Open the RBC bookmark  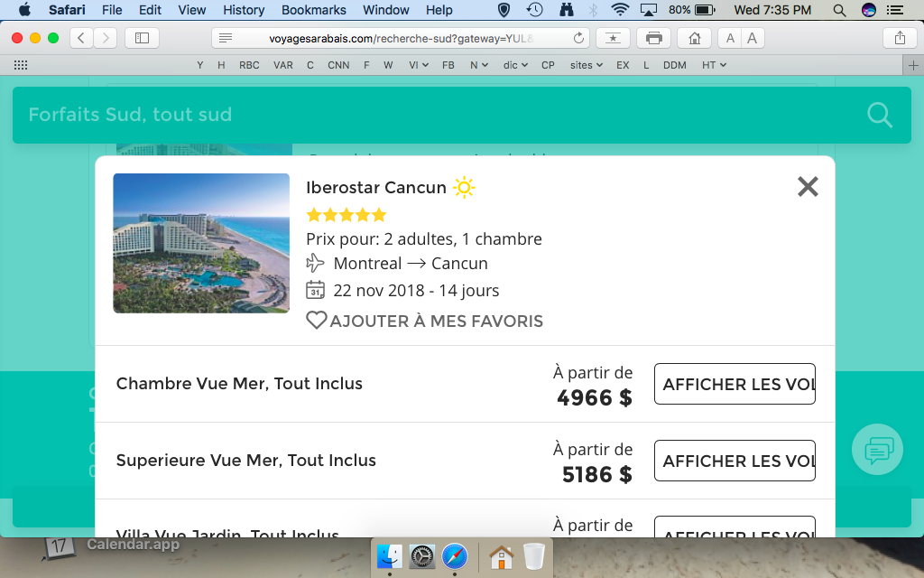click(x=249, y=65)
